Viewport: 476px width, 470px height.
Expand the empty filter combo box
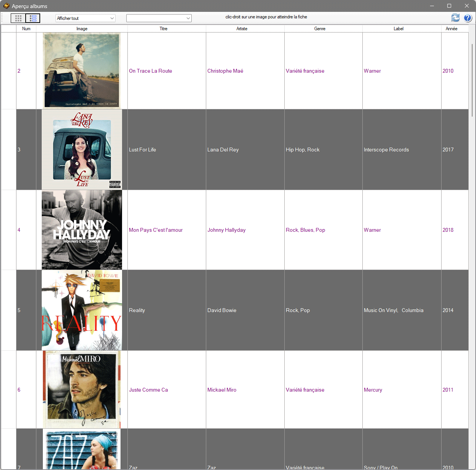point(159,18)
